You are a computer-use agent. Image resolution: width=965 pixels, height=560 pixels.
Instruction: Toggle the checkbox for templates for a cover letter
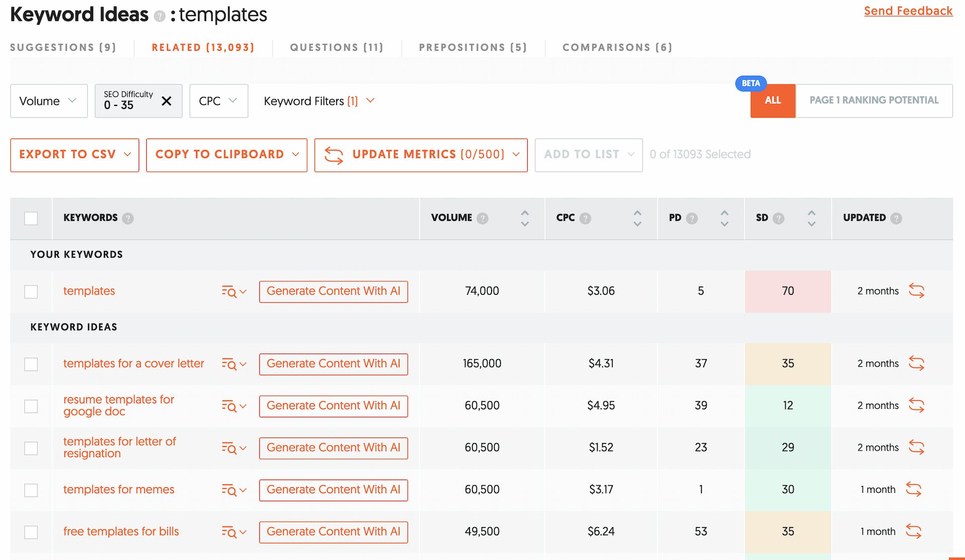coord(31,363)
